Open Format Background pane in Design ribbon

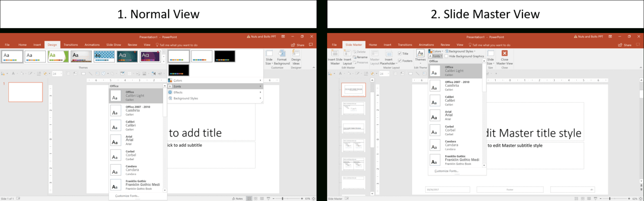tap(282, 54)
